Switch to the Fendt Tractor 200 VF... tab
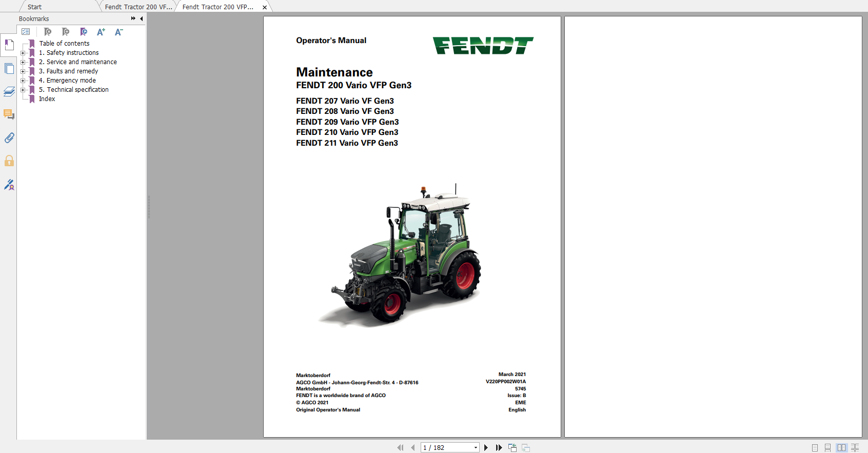 (139, 7)
